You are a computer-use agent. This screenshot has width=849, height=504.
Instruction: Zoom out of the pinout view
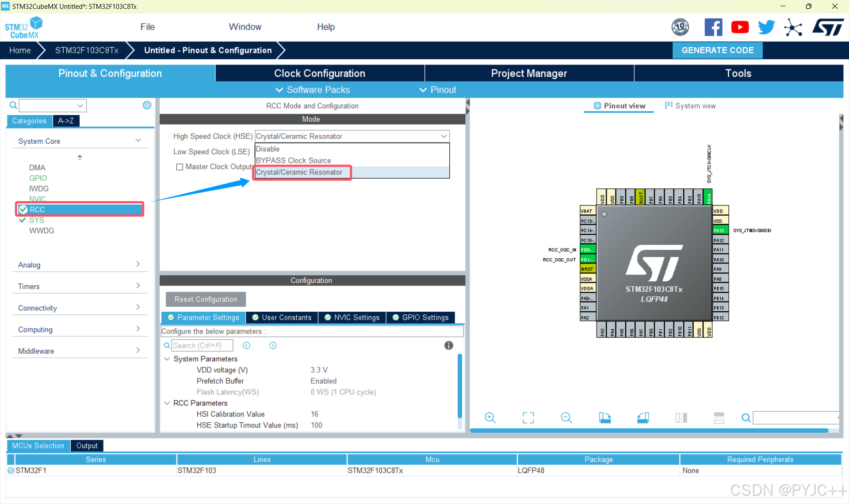click(566, 418)
